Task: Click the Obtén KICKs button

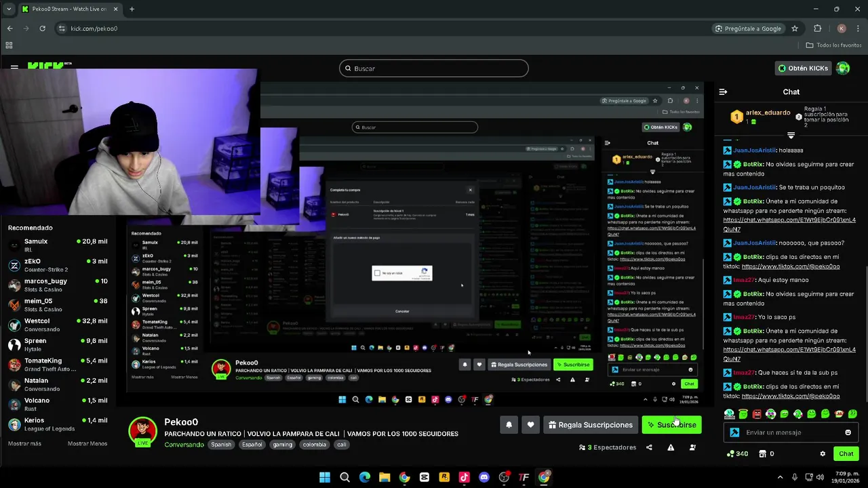Action: tap(803, 68)
